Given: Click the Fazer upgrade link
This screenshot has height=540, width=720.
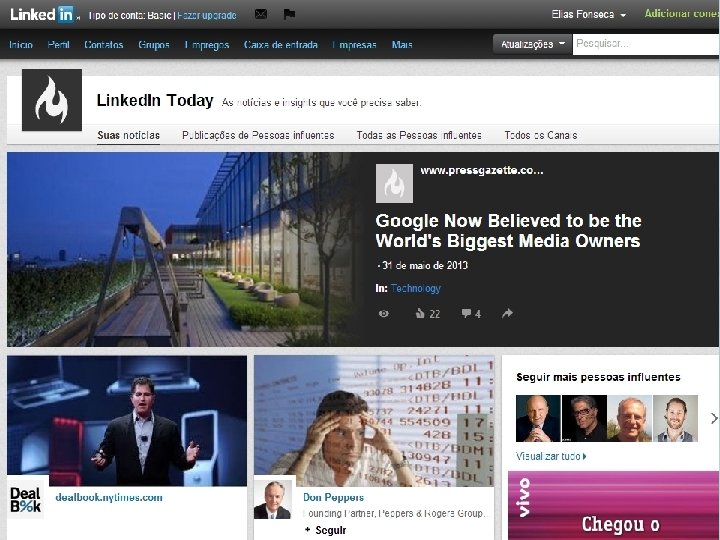Looking at the screenshot, I should (207, 15).
